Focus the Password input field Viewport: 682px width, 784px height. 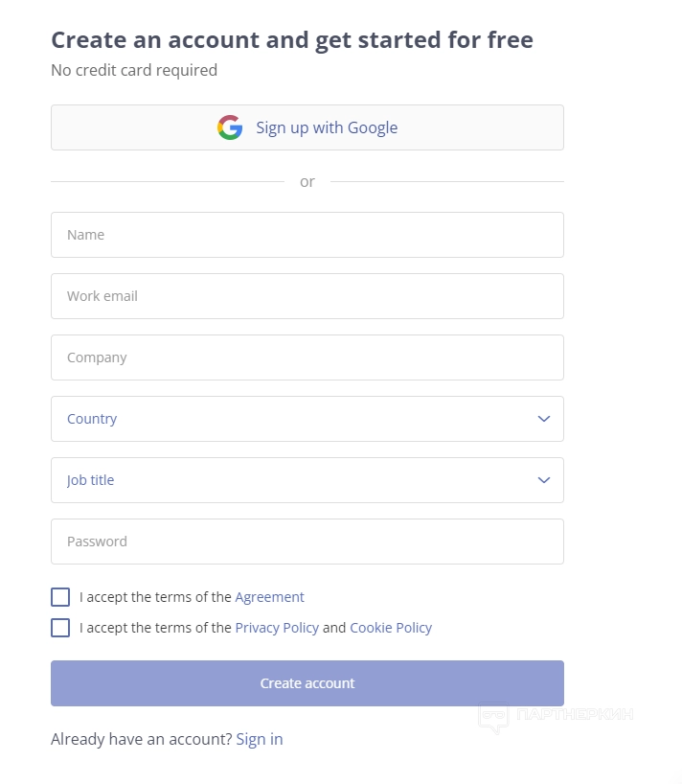pyautogui.click(x=307, y=542)
